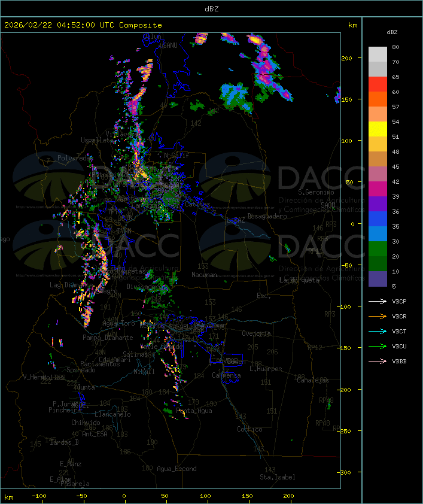Select the light gray 70-80 dBZ swatch
423x504 pixels.
tap(378, 54)
